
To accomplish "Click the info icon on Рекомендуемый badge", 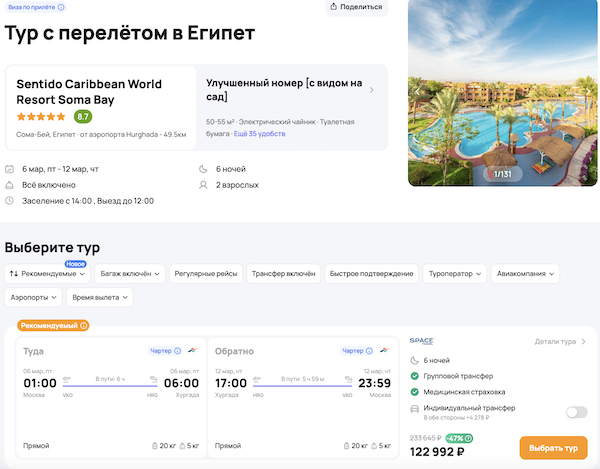I will click(84, 325).
